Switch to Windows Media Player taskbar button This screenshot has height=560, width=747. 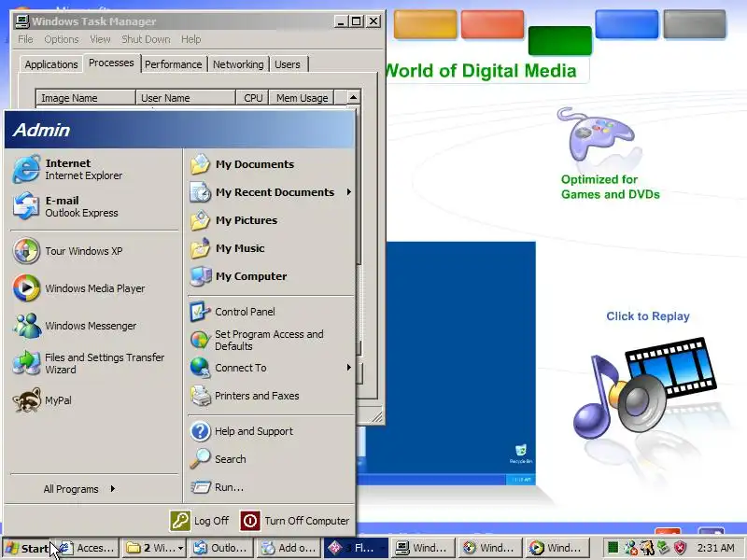(557, 548)
